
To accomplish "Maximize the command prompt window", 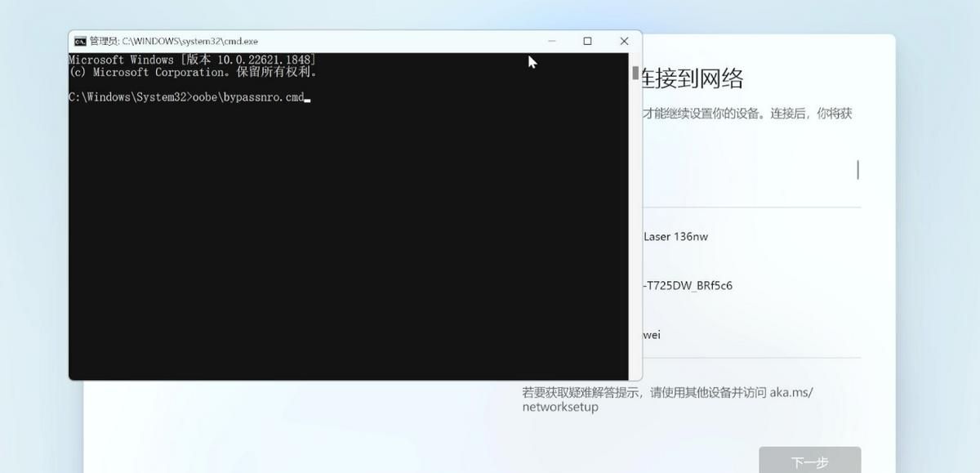I will (x=587, y=41).
